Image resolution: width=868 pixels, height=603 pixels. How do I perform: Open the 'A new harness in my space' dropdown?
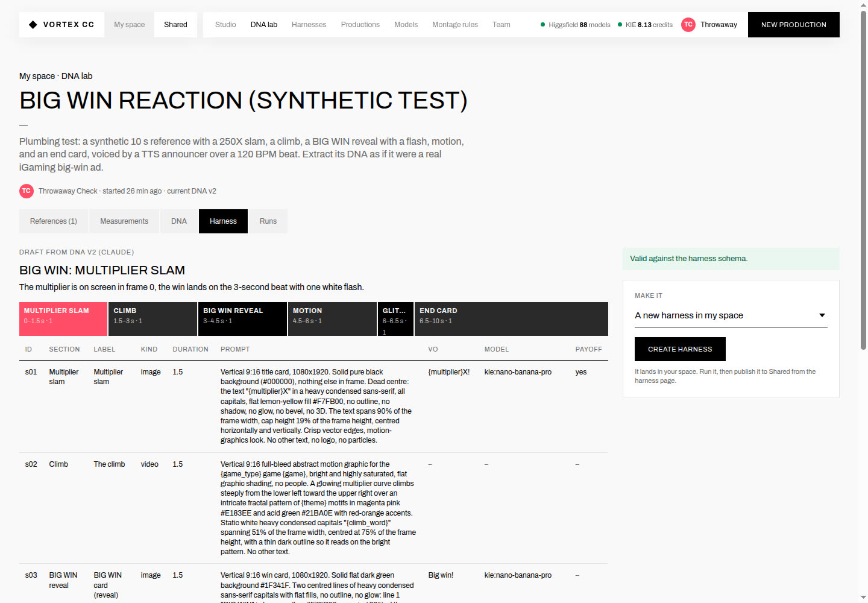[731, 315]
